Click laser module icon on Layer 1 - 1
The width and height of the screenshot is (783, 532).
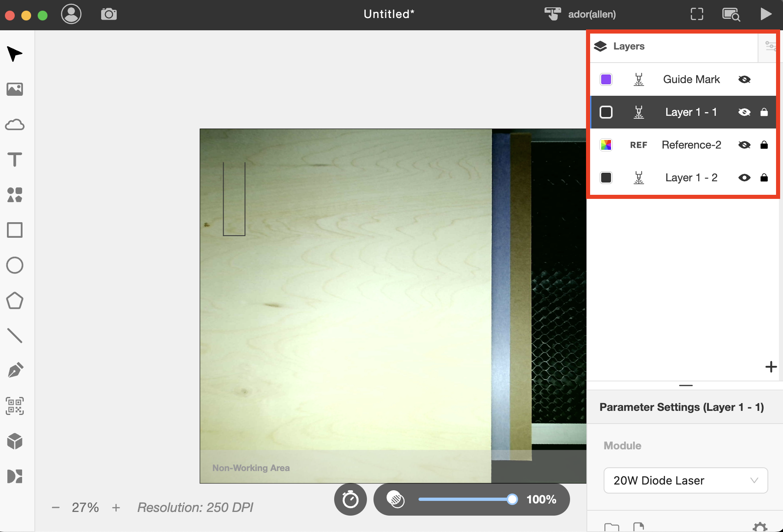[x=639, y=112]
